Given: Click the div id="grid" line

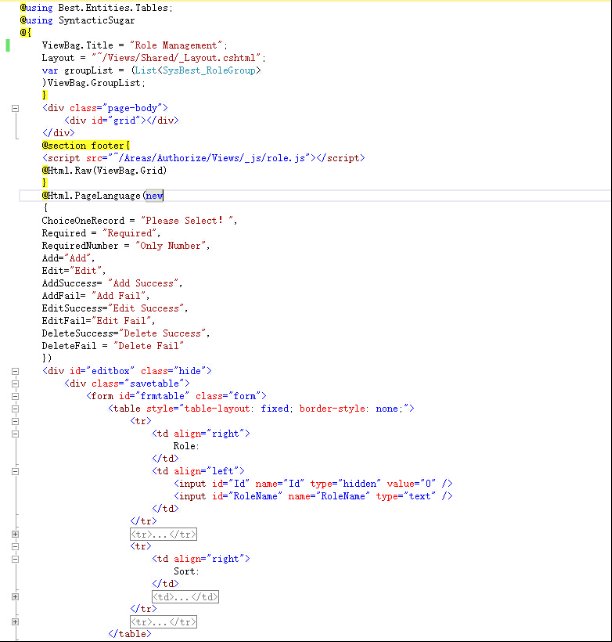Looking at the screenshot, I should (121, 120).
